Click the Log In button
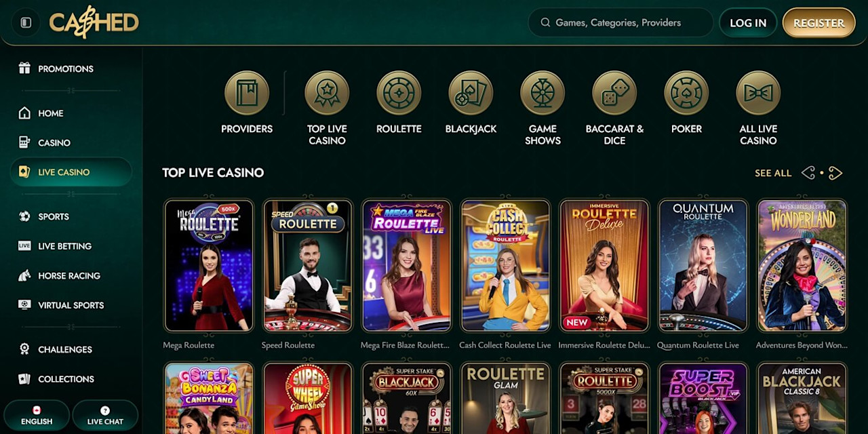Image resolution: width=868 pixels, height=434 pixels. [748, 22]
